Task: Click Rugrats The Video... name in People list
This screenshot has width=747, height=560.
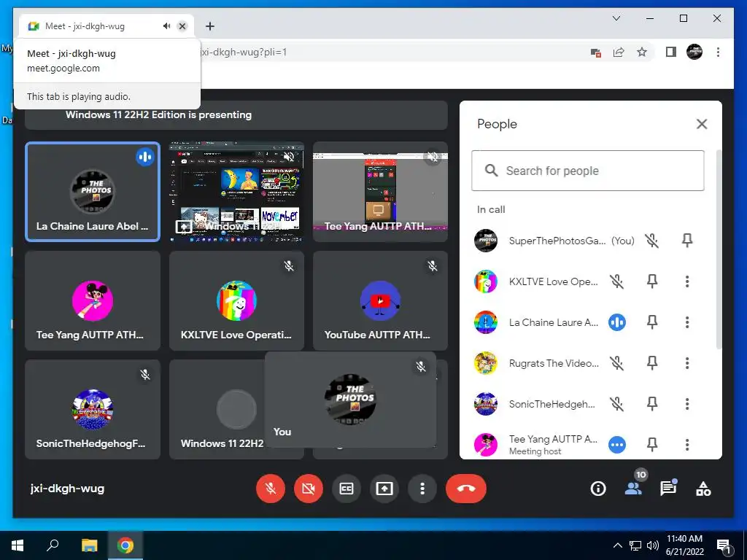Action: 554,363
